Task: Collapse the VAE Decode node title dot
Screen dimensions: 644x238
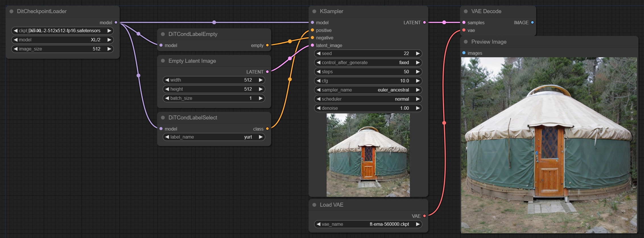Action: click(x=466, y=11)
